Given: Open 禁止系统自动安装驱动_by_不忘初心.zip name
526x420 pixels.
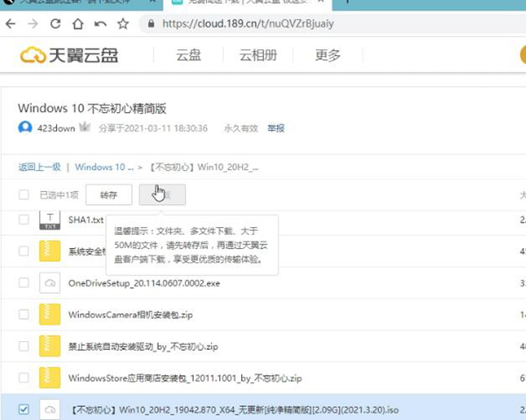Looking at the screenshot, I should [143, 346].
